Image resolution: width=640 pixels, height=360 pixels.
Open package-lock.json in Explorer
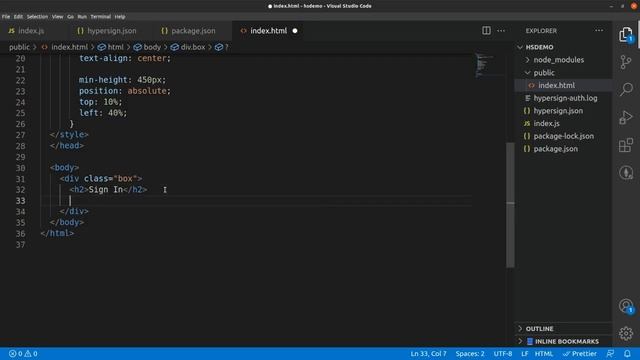pyautogui.click(x=563, y=136)
